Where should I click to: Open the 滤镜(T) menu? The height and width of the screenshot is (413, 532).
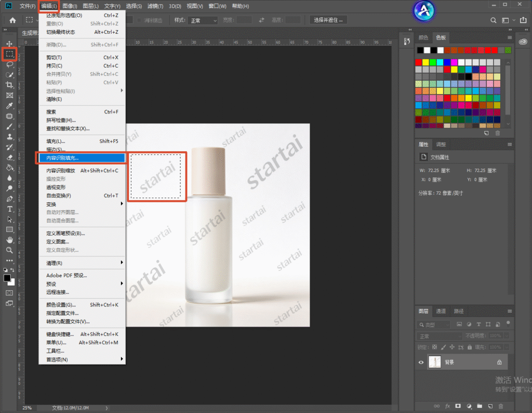tap(155, 6)
